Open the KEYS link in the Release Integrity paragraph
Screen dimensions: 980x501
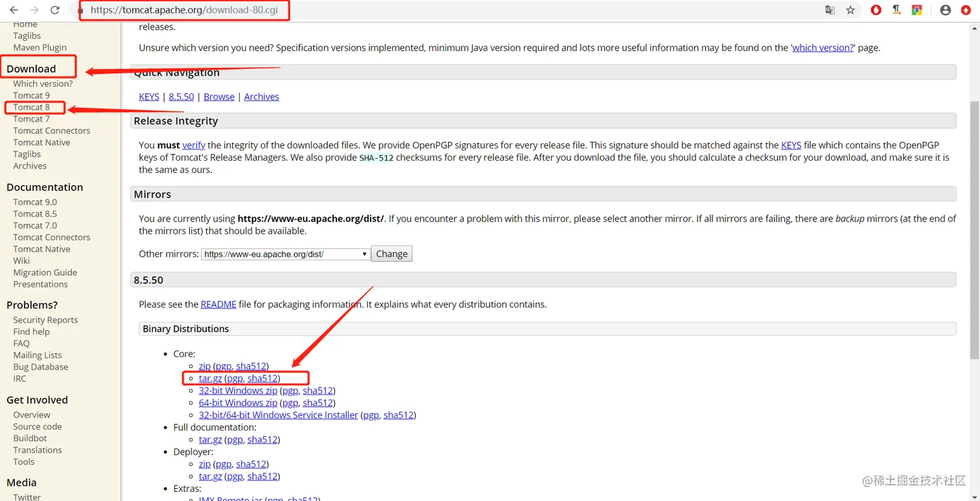click(791, 145)
